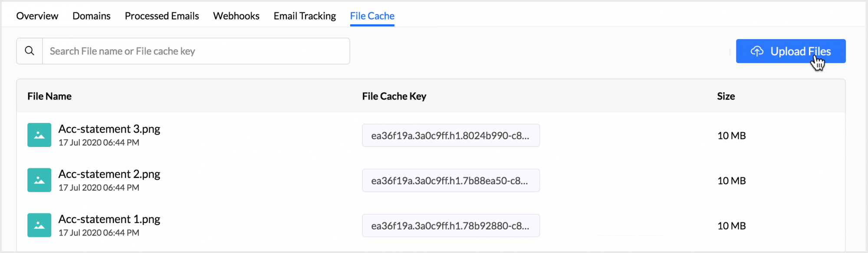Click the Size column header

coord(726,97)
